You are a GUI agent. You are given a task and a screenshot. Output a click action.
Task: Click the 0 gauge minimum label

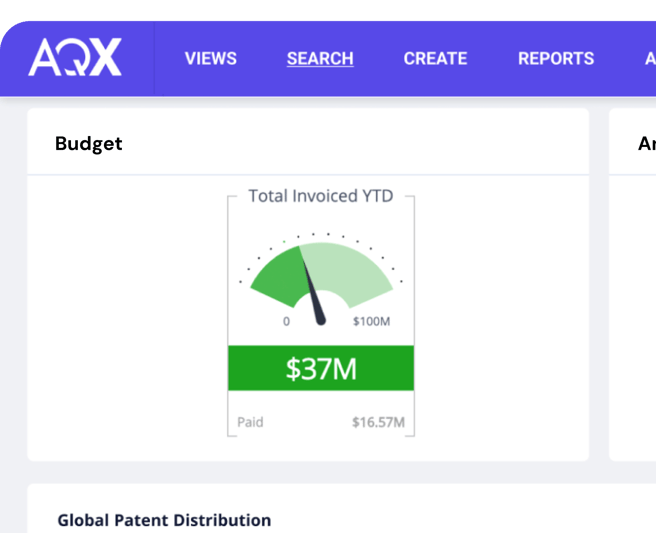pos(286,321)
